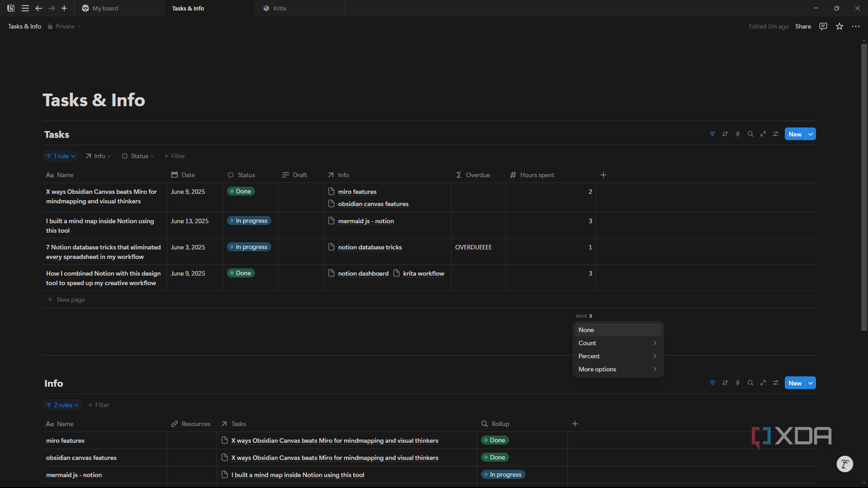Open the Info filter chip dropdown
The width and height of the screenshot is (868, 488).
(x=98, y=156)
